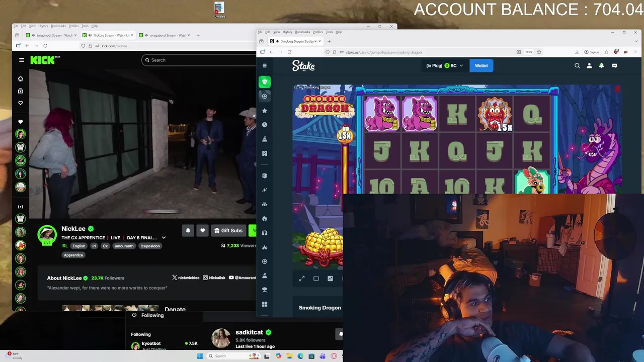Toggle NickLee notification bell

[188, 230]
